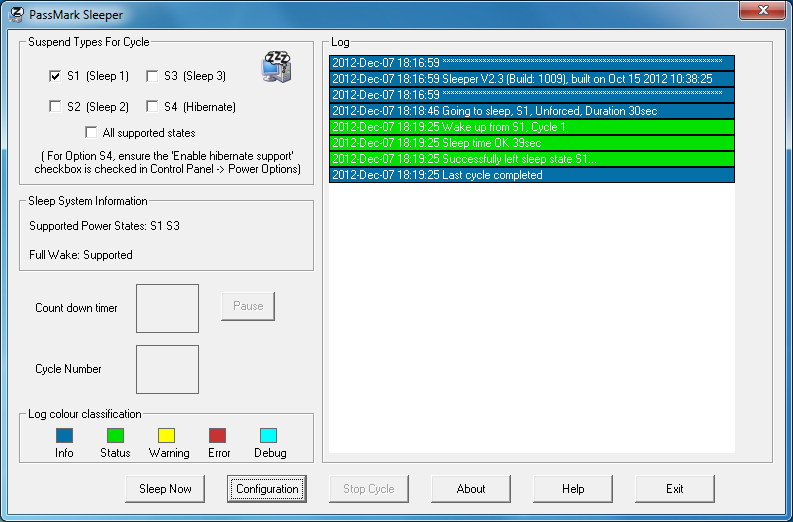Screen dimensions: 793x522
Task: Click the PassMark Sleeper title bar icon
Action: click(x=16, y=15)
